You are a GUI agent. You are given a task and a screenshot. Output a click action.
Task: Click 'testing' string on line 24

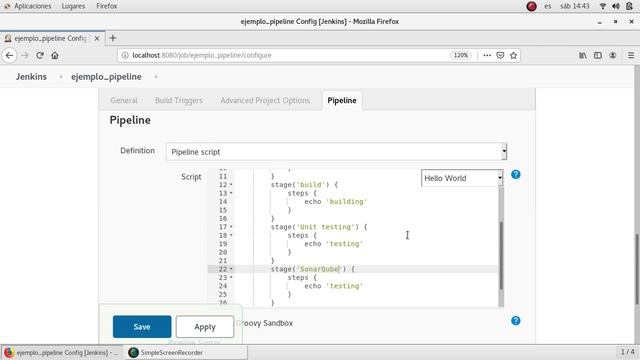[344, 286]
